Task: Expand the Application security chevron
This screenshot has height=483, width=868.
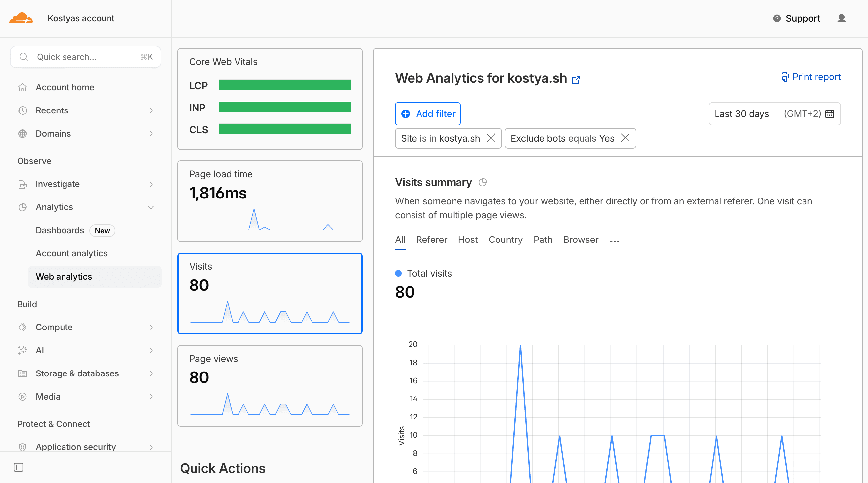Action: pos(151,447)
